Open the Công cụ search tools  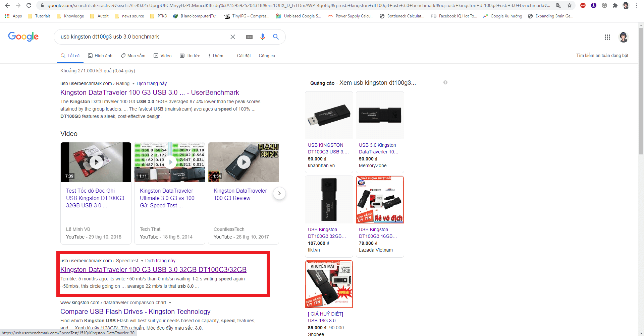[x=267, y=56]
